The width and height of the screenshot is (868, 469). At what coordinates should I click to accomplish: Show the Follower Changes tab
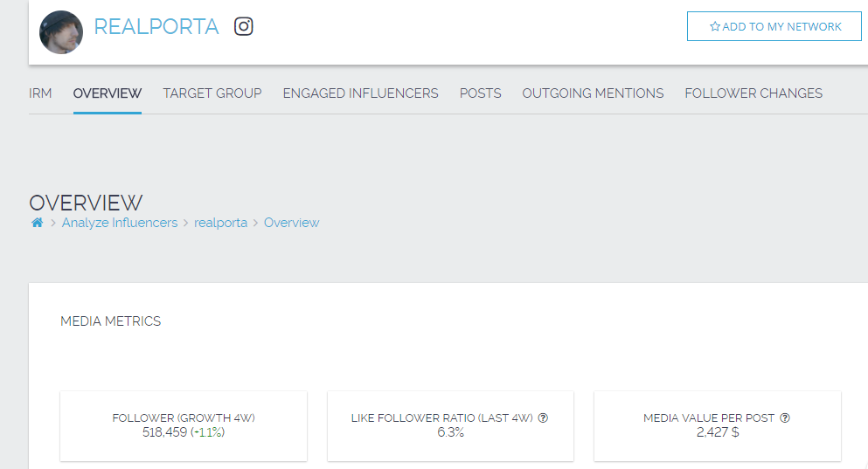753,93
